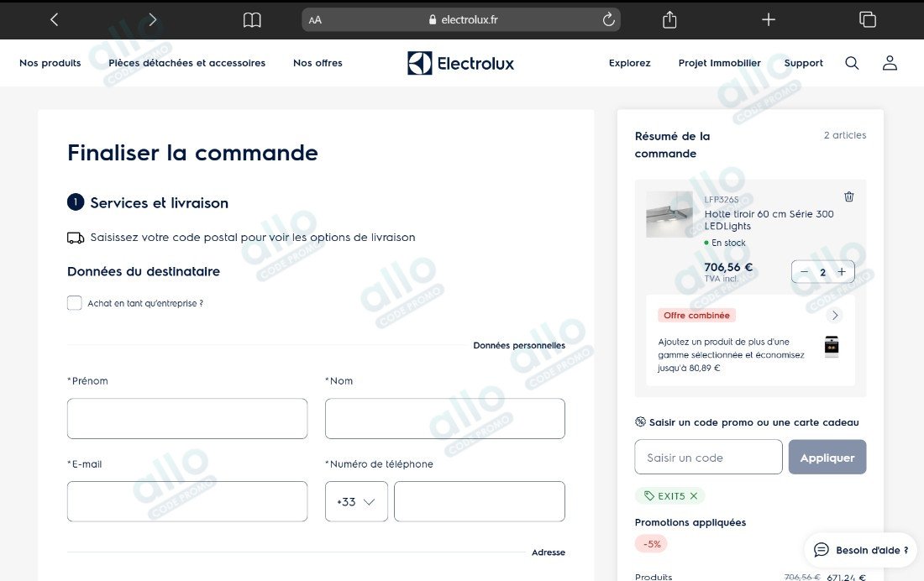The width and height of the screenshot is (924, 581).
Task: Decrease quantity with the minus button
Action: coord(805,272)
